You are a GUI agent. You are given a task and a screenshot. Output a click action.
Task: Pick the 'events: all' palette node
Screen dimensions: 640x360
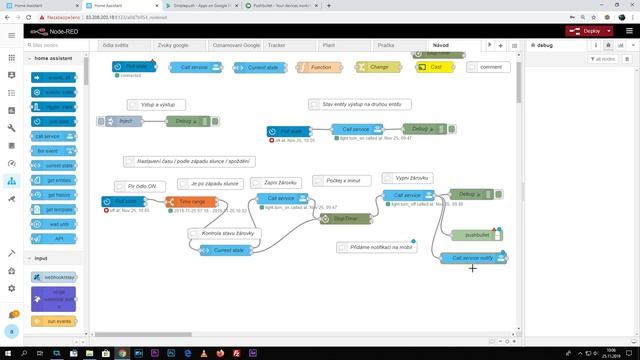53,78
